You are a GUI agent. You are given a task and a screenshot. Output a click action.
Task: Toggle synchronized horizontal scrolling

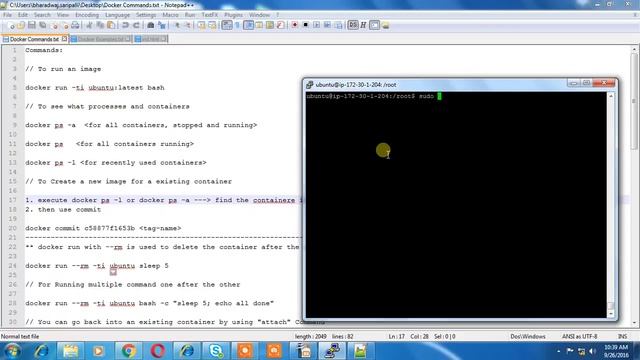click(212, 25)
